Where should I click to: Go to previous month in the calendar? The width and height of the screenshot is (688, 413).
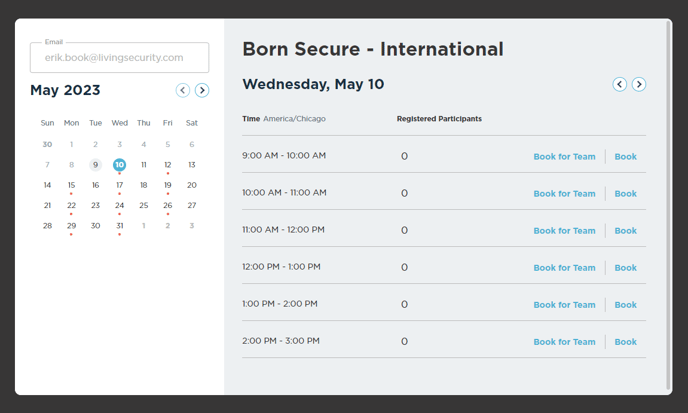(x=183, y=90)
